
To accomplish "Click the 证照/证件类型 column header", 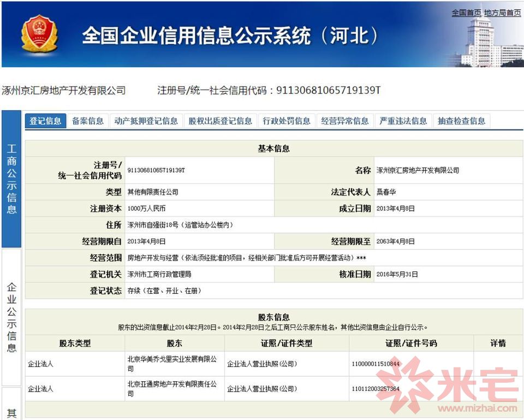I will point(287,343).
